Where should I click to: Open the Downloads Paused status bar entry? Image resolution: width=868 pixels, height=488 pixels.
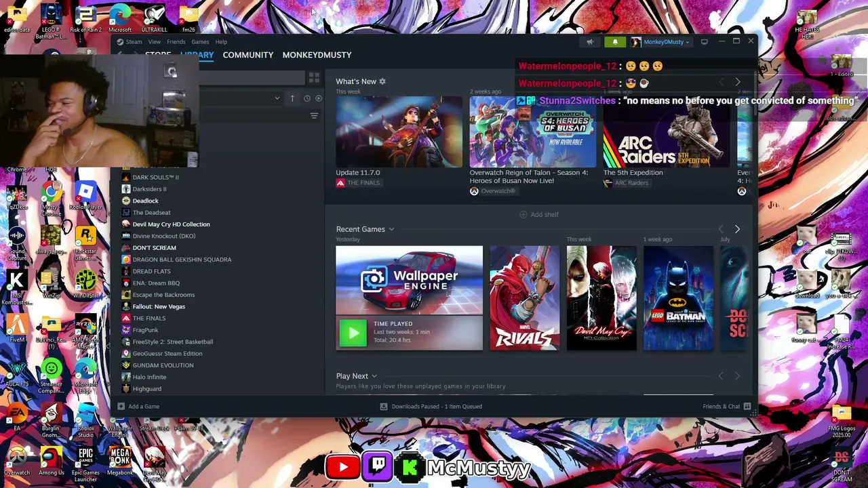click(x=431, y=407)
